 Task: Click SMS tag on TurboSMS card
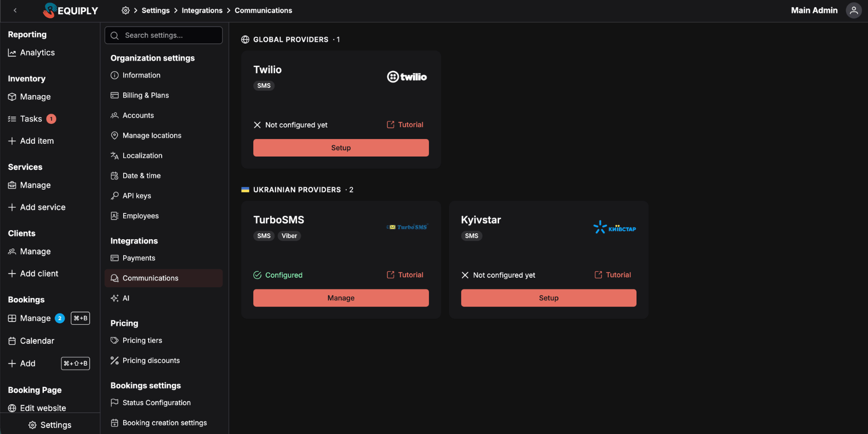point(264,236)
